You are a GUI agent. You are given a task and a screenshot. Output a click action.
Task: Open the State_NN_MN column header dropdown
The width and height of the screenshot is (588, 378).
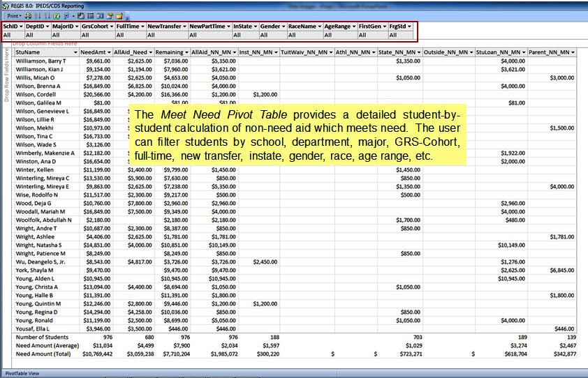point(419,52)
